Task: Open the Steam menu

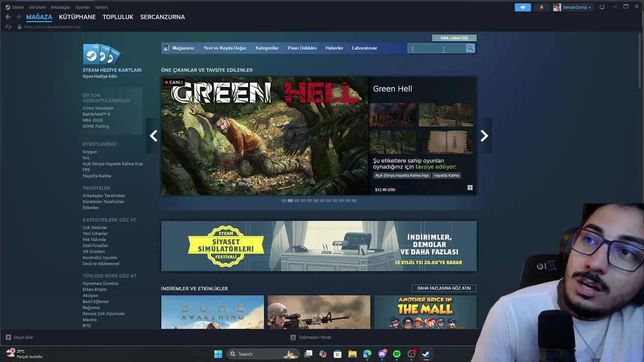Action: [x=15, y=7]
